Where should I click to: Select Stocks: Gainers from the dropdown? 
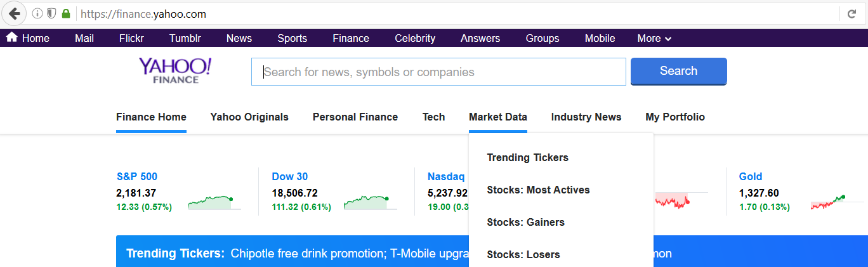(x=525, y=222)
